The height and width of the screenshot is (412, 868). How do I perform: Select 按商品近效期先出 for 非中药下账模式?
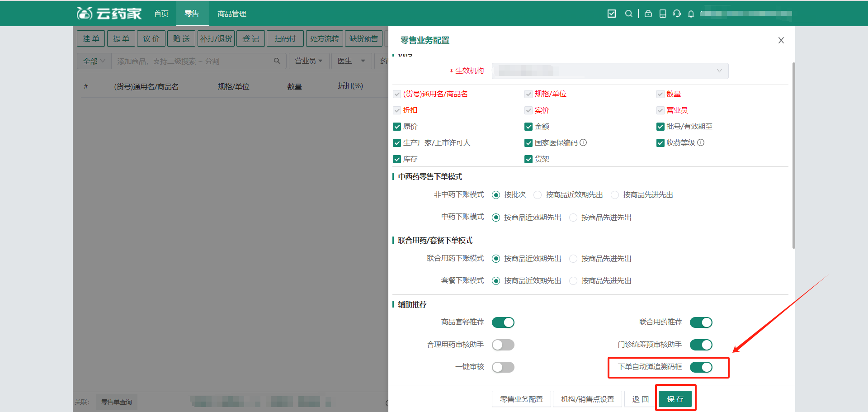click(538, 195)
